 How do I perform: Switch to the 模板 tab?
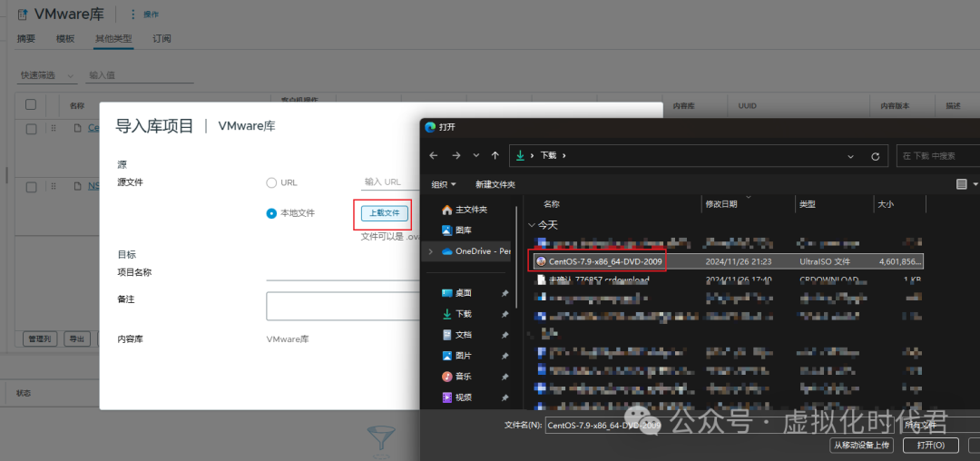[65, 39]
